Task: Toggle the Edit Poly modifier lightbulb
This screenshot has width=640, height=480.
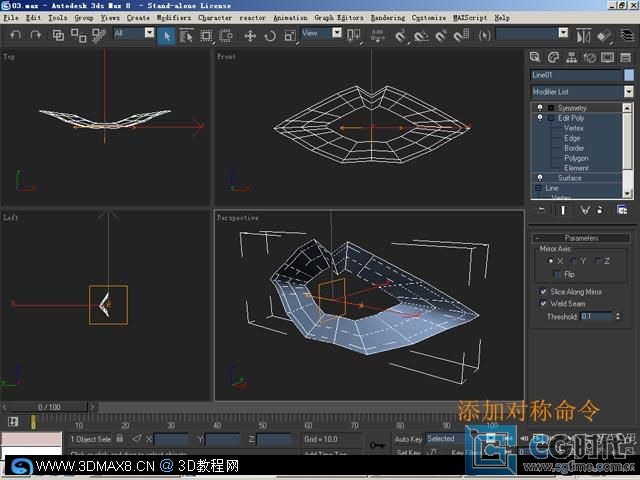Action: point(540,118)
